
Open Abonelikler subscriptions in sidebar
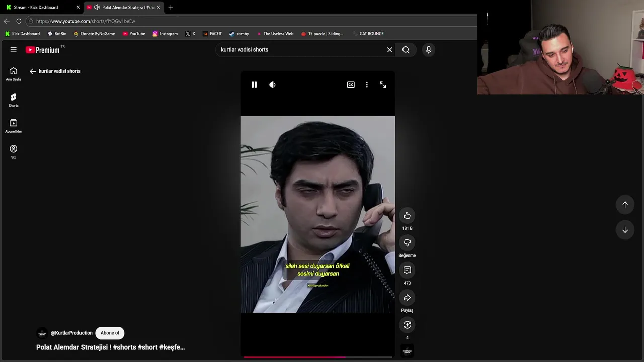14,126
